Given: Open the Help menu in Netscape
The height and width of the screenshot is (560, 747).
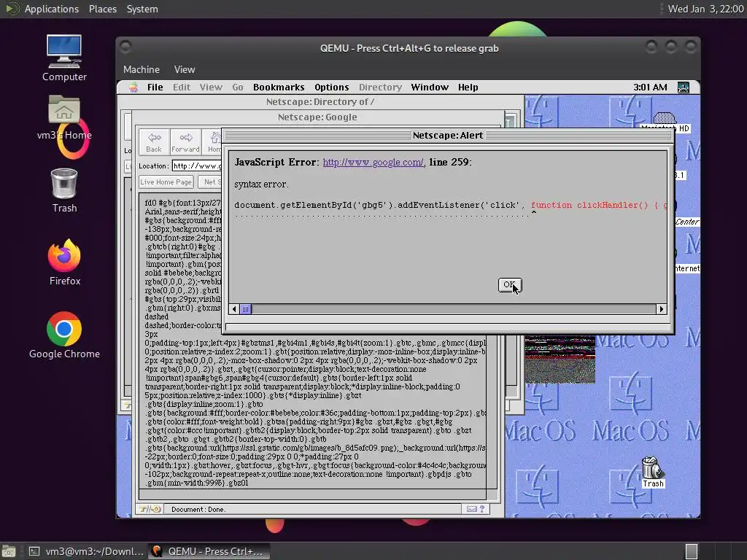Looking at the screenshot, I should click(x=468, y=87).
